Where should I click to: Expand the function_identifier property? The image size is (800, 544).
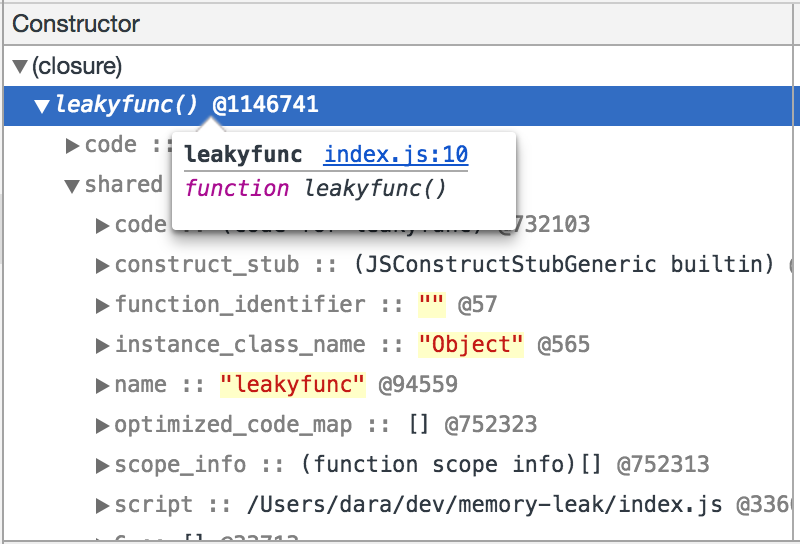[103, 306]
